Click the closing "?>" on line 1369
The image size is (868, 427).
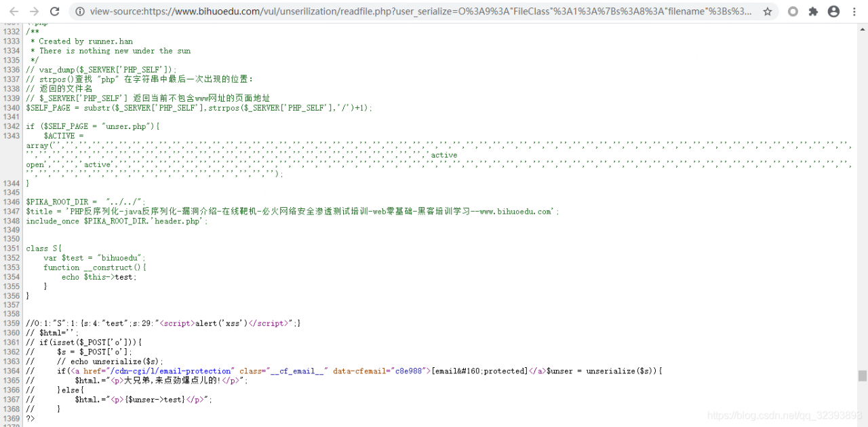pos(30,418)
